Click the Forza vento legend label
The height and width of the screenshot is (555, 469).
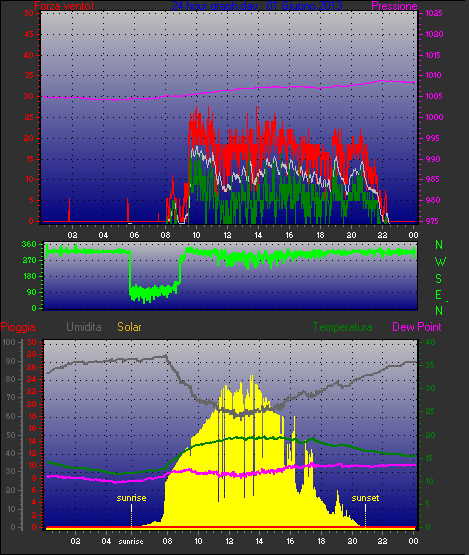click(64, 6)
